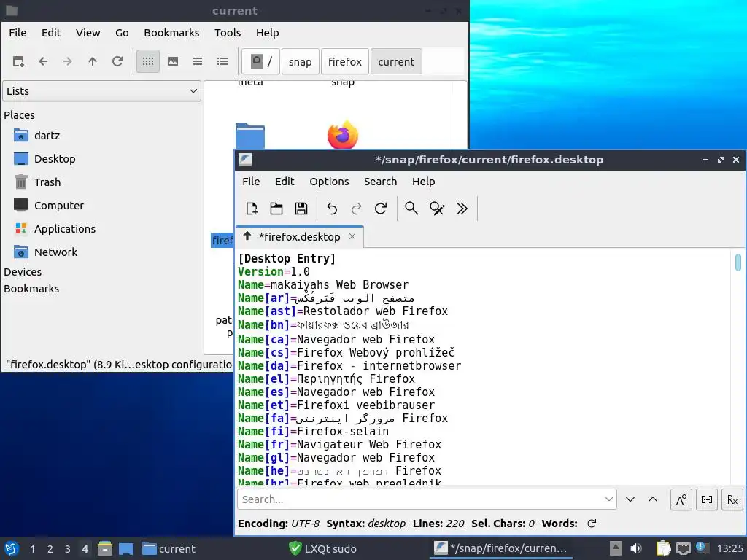Open the file manager Tools menu

[228, 33]
